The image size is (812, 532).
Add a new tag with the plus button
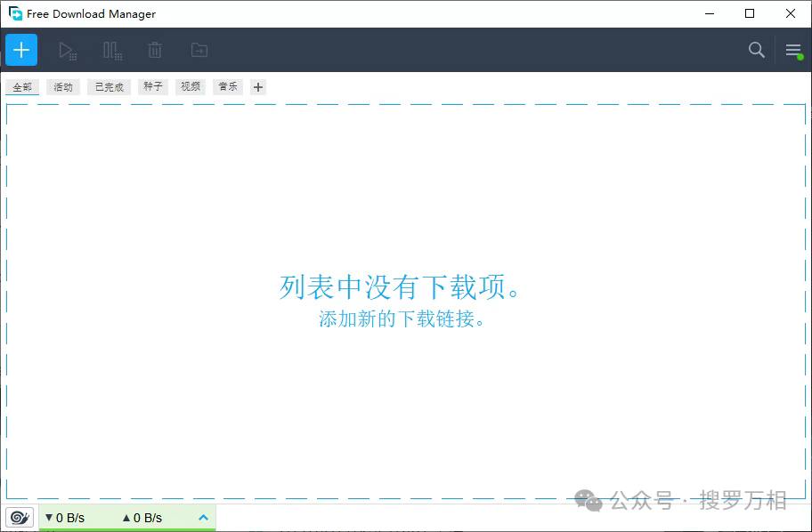[257, 86]
